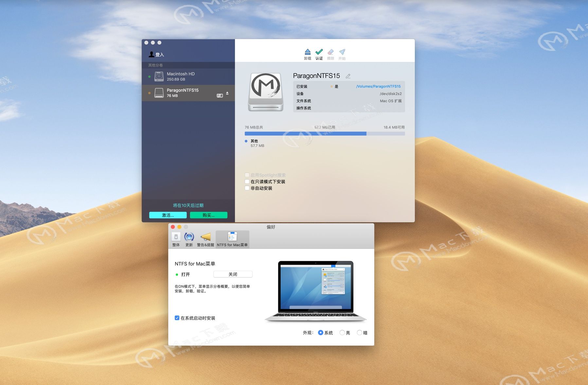588x385 pixels.
Task: Click the disk usage bar
Action: coord(325,134)
